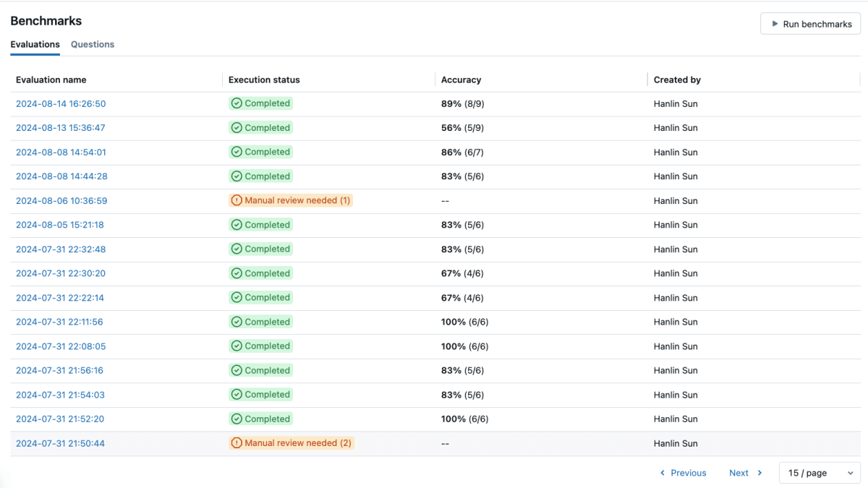Open evaluation 2024-07-31 22:11:56

point(59,322)
